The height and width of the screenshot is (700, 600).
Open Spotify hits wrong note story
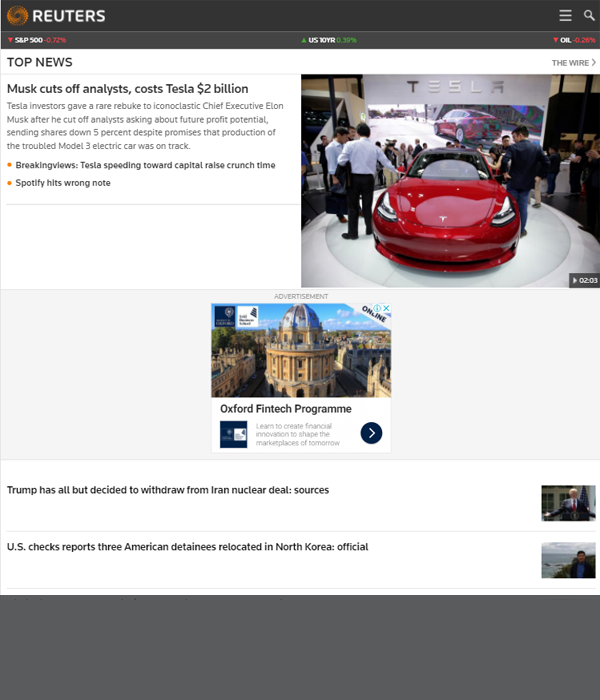[x=63, y=183]
